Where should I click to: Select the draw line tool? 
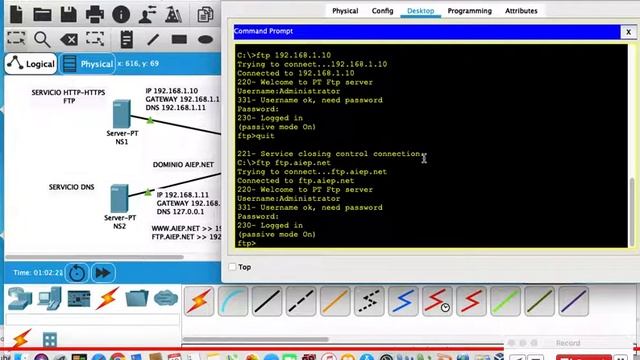point(153,40)
